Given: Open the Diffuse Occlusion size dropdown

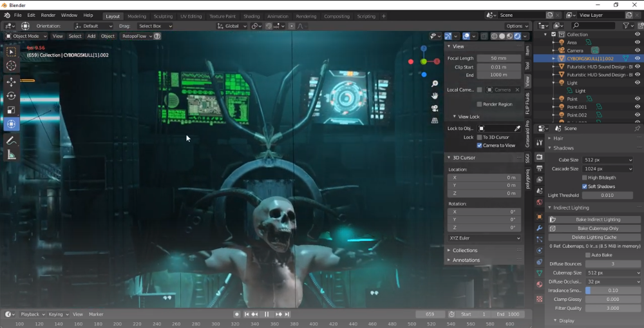Looking at the screenshot, I should click(613, 282).
